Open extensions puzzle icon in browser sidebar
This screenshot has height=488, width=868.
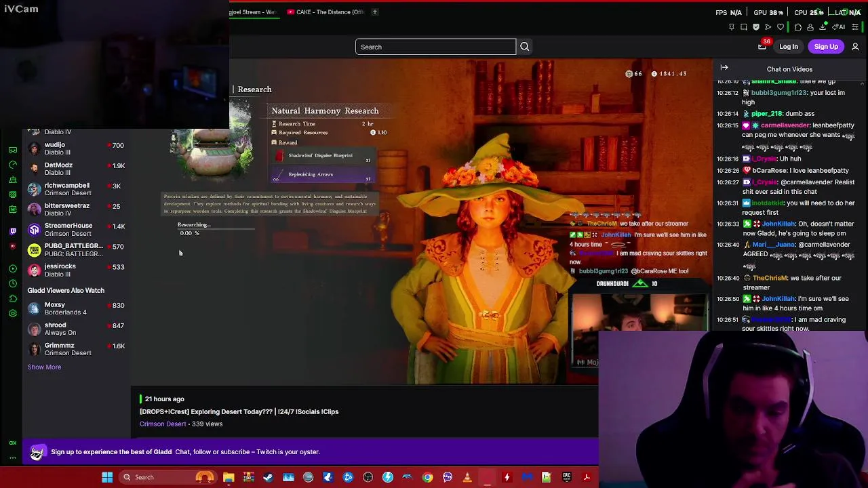click(13, 298)
